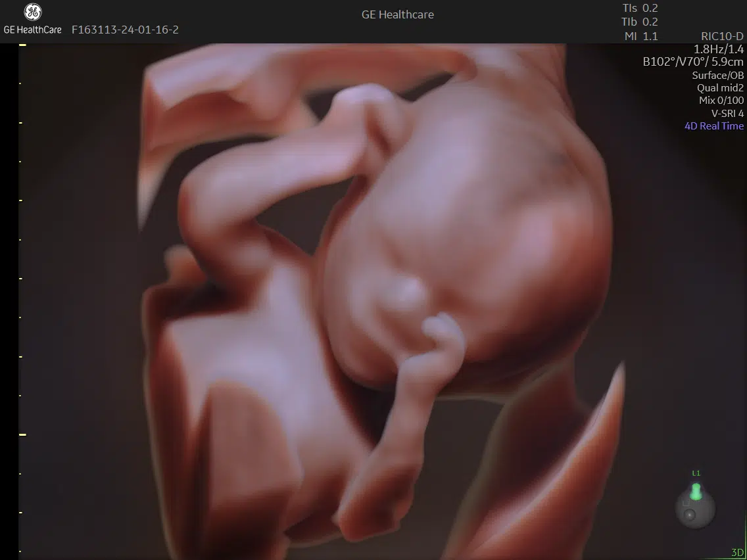Click the centered GE Healthcare title
Image resolution: width=747 pixels, height=560 pixels.
click(398, 14)
